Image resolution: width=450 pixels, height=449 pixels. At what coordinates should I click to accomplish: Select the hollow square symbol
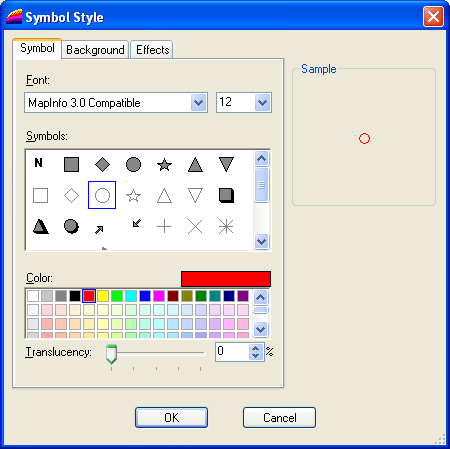tap(40, 195)
